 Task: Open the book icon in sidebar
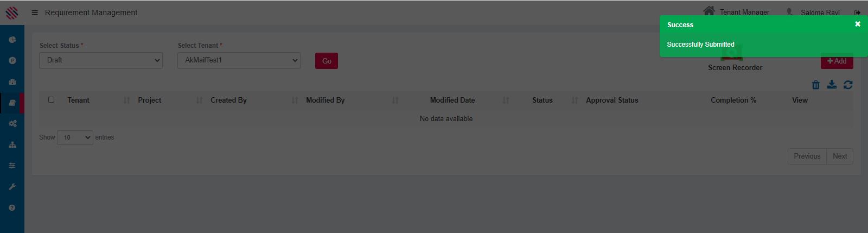(x=12, y=103)
